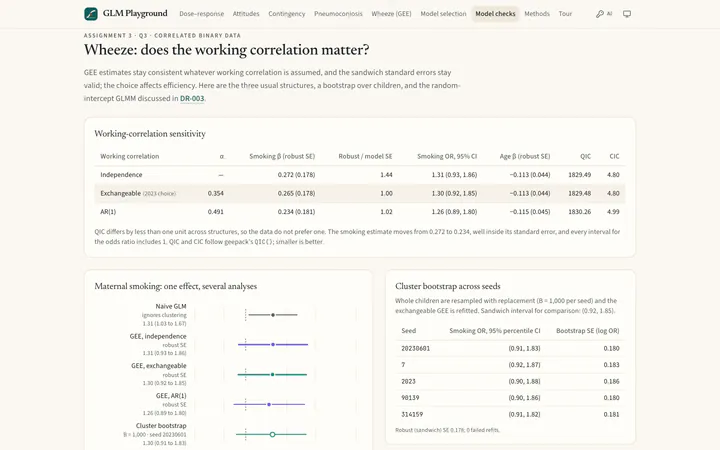Click the 0.491 alpha value

215,212
